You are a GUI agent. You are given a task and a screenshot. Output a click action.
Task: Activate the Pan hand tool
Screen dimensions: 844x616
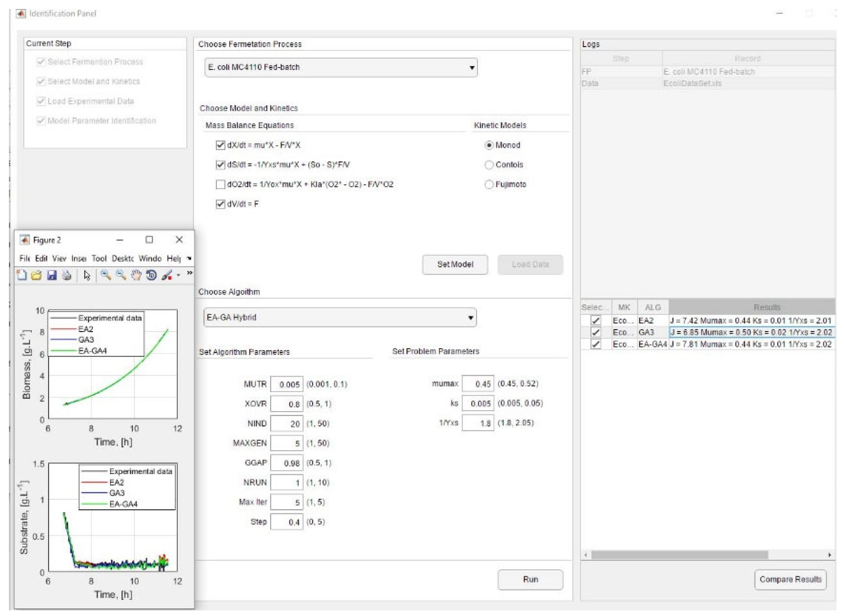[x=136, y=276]
